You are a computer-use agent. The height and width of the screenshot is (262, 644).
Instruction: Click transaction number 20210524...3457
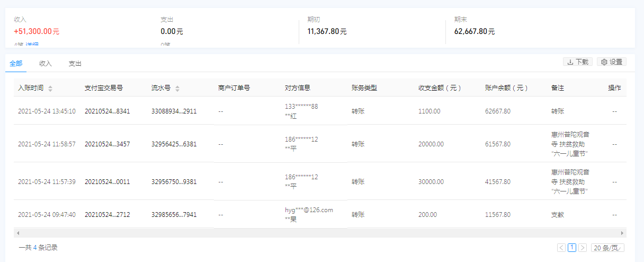tap(107, 144)
